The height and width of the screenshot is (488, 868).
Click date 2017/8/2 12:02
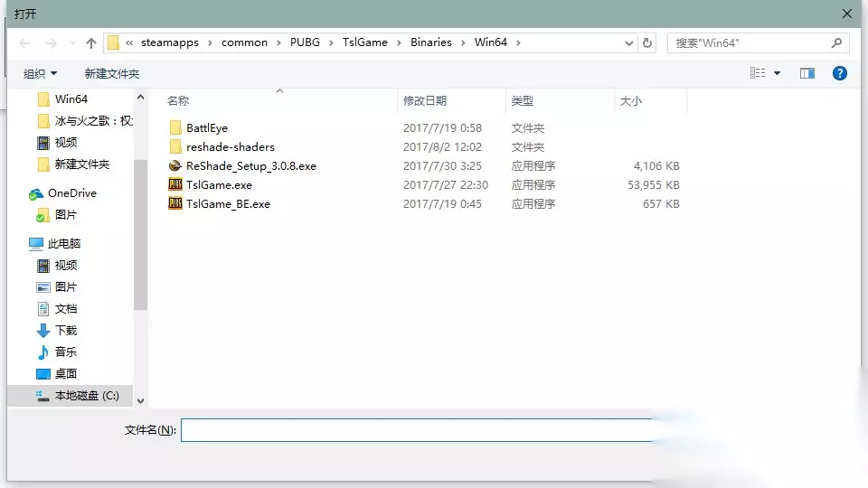pos(442,146)
